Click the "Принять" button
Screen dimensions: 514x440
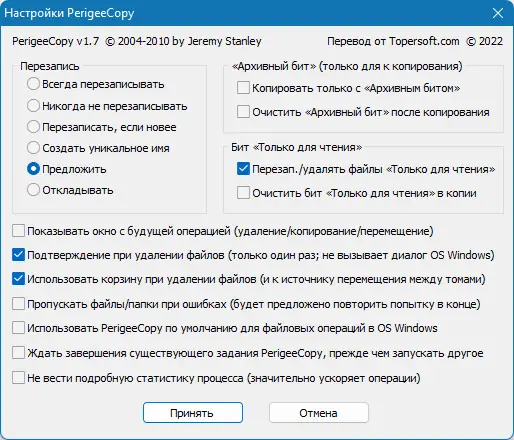tap(193, 413)
